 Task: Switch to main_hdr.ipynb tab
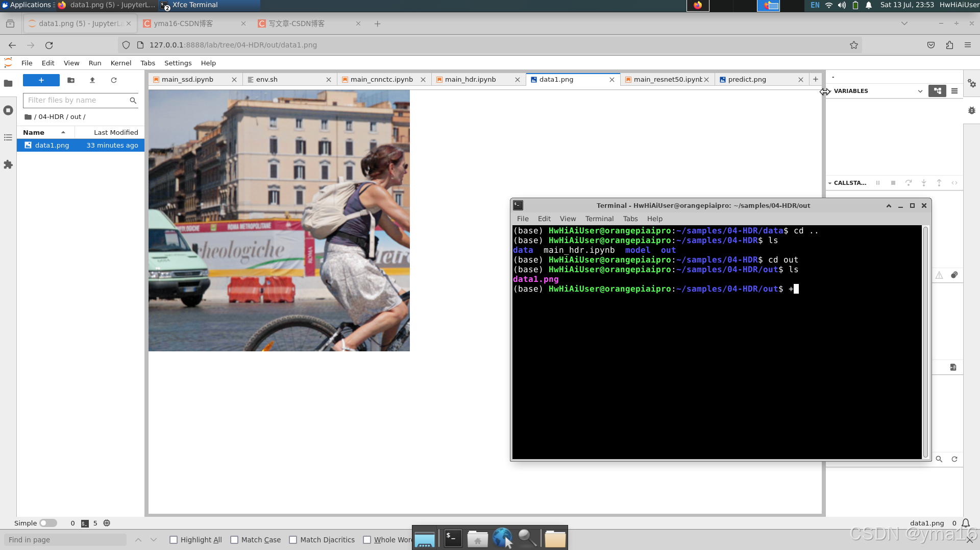coord(470,79)
